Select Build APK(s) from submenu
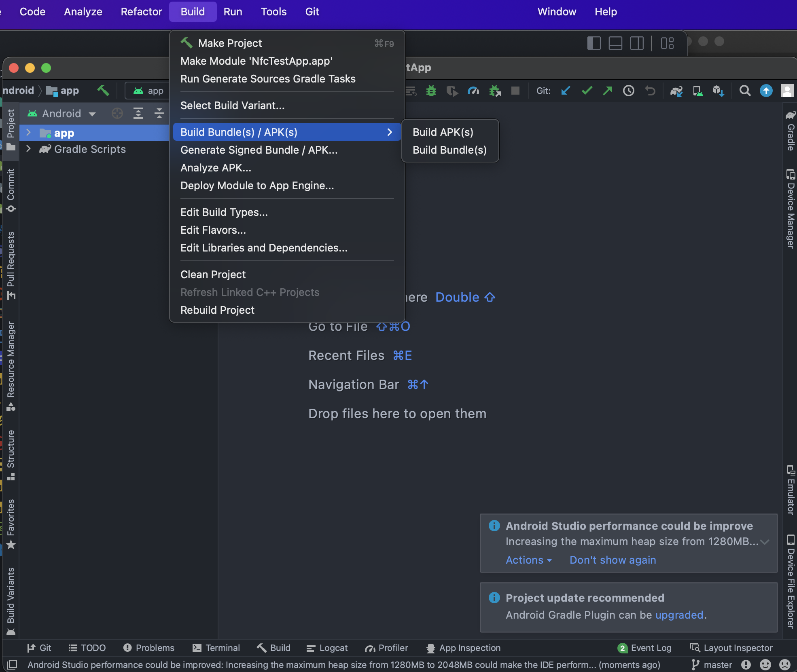This screenshot has height=672, width=797. click(x=443, y=132)
